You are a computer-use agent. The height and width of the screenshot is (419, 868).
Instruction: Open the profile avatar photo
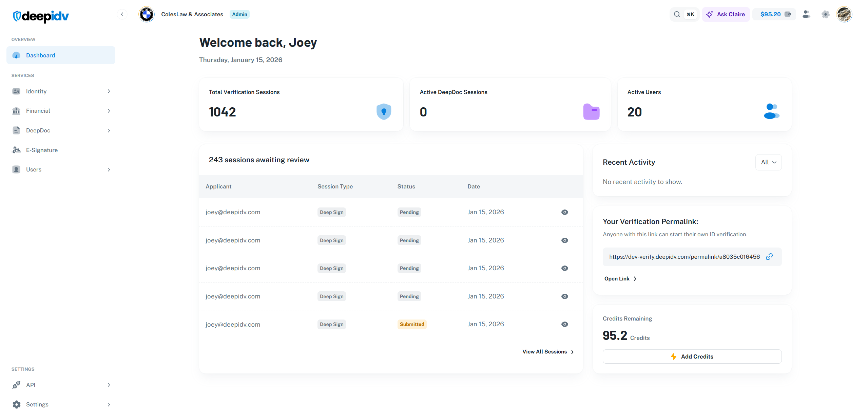844,14
